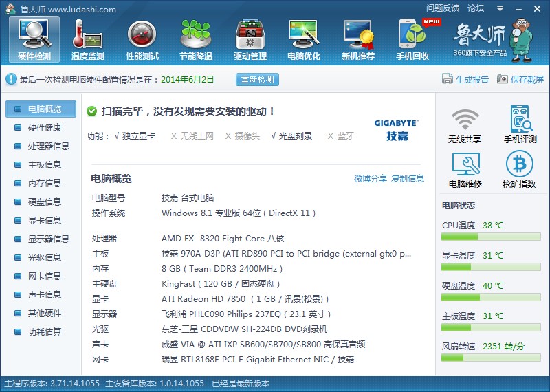Select 硬盘信息 in the sidebar
The height and width of the screenshot is (392, 550).
click(41, 202)
